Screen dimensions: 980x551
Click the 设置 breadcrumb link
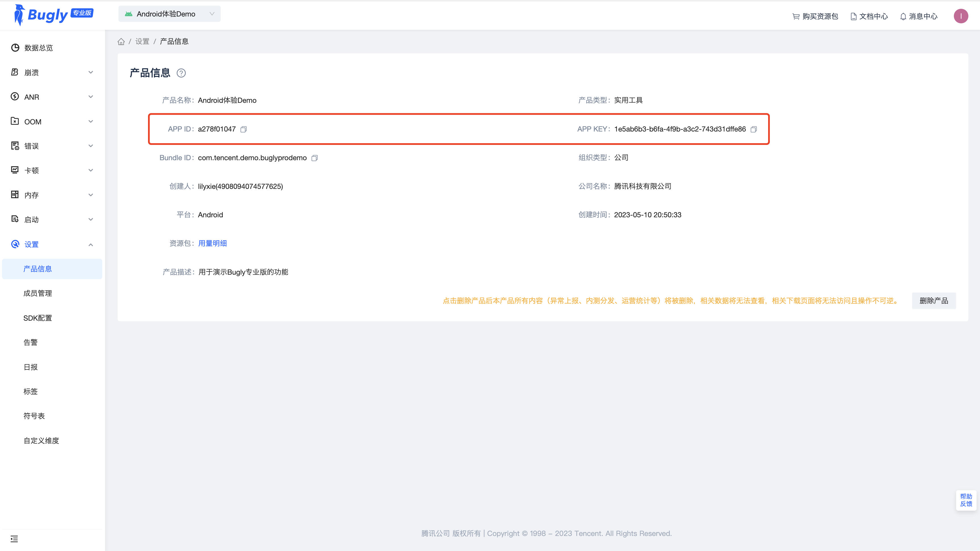click(142, 41)
